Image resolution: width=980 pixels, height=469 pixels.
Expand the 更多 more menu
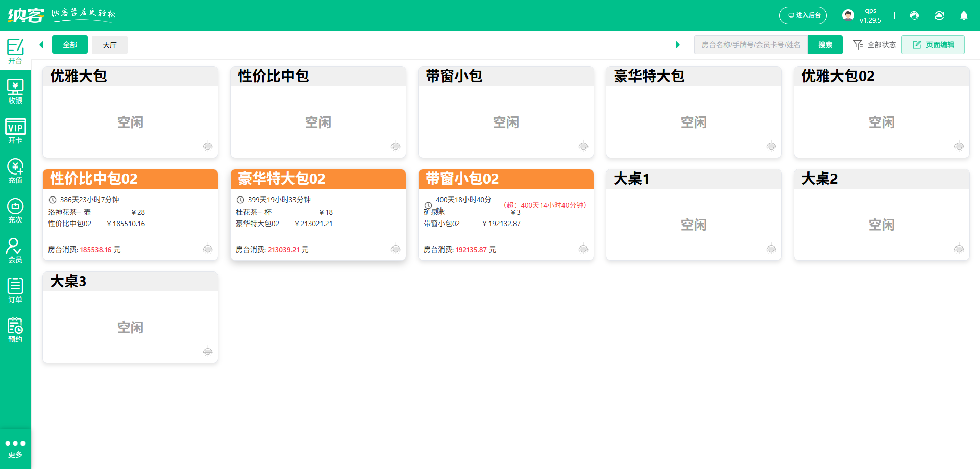(15, 449)
